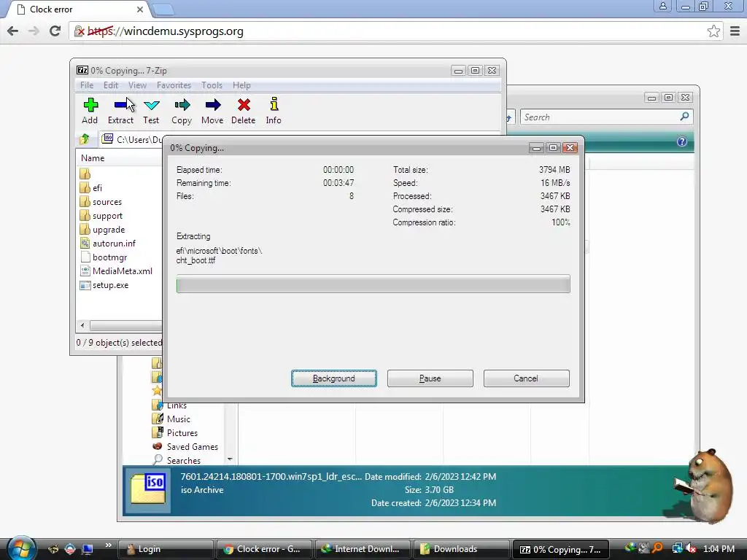Click the Chrome forward arrow
747x560 pixels.
[34, 31]
